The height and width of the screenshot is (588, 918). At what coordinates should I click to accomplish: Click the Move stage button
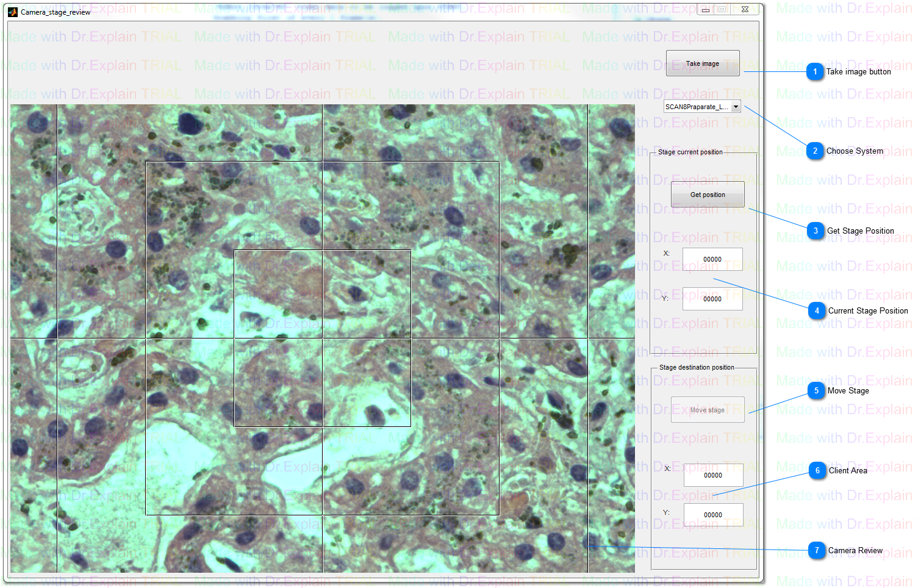(708, 410)
